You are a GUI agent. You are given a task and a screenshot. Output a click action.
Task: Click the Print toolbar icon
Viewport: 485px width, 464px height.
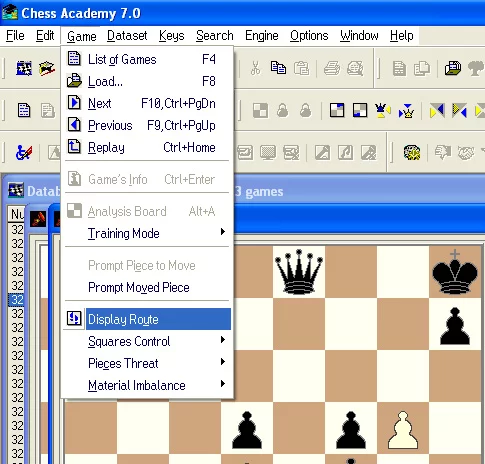(x=332, y=68)
